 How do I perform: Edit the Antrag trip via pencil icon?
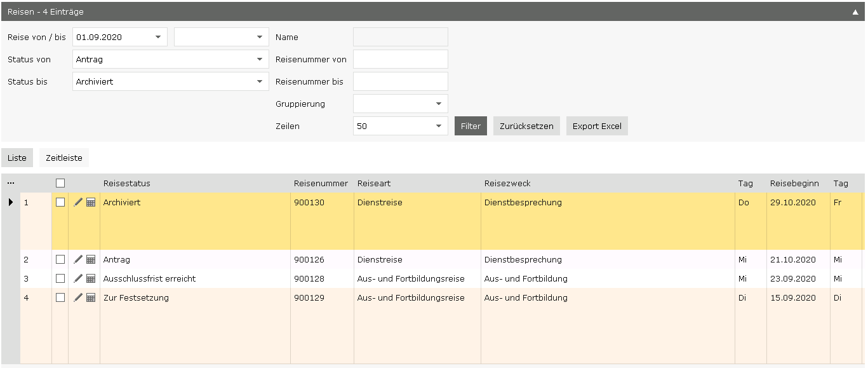pyautogui.click(x=78, y=259)
